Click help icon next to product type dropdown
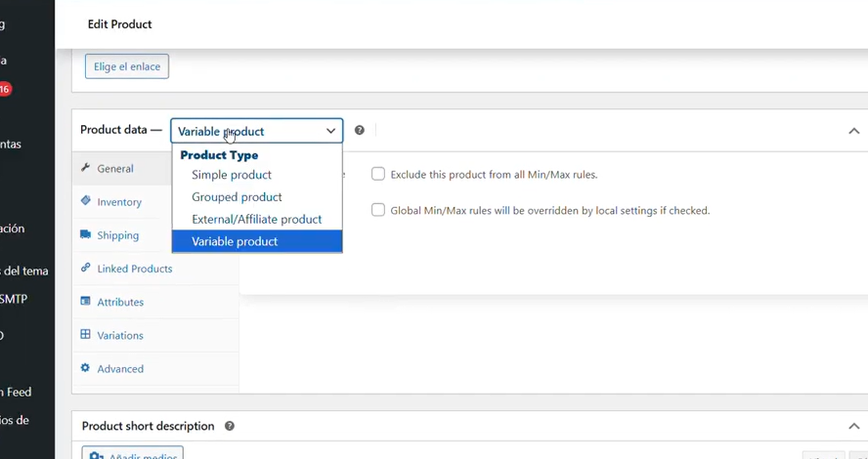 [x=360, y=130]
